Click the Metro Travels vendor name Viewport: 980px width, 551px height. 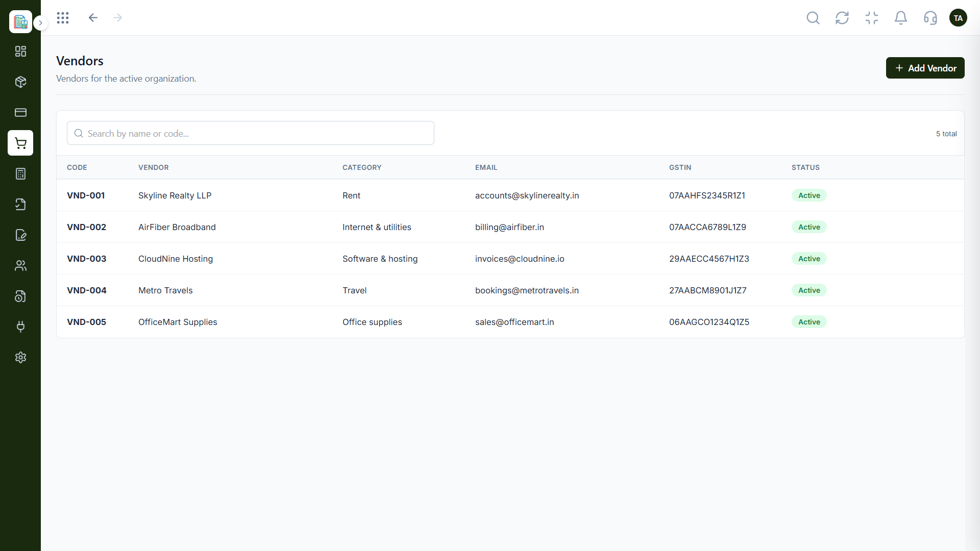[x=165, y=290]
